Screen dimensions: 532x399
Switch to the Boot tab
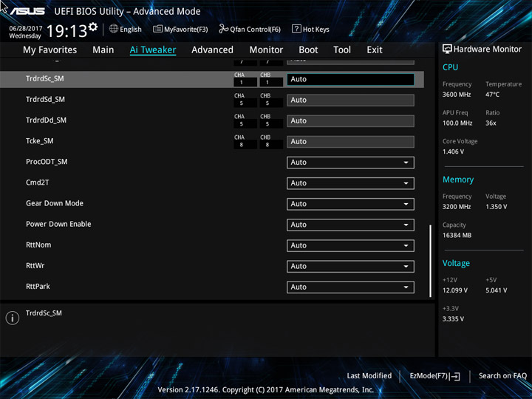(x=308, y=50)
